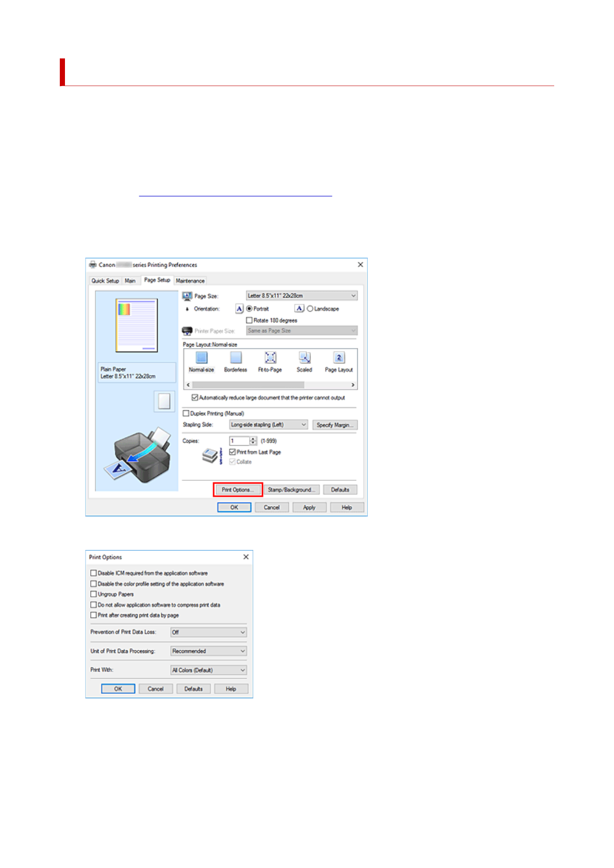Select the Page Layout icon
Viewport: 614px width, 868px height.
[339, 358]
